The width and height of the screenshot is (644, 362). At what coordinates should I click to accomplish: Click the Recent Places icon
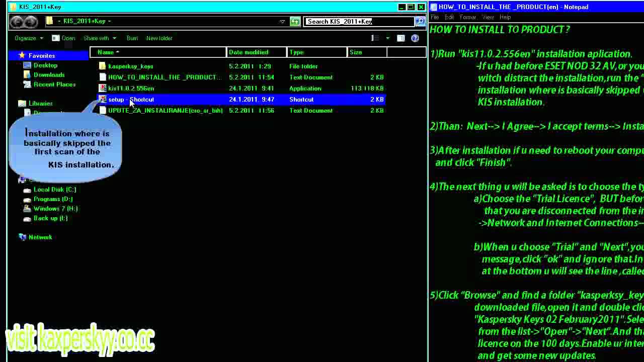point(27,84)
